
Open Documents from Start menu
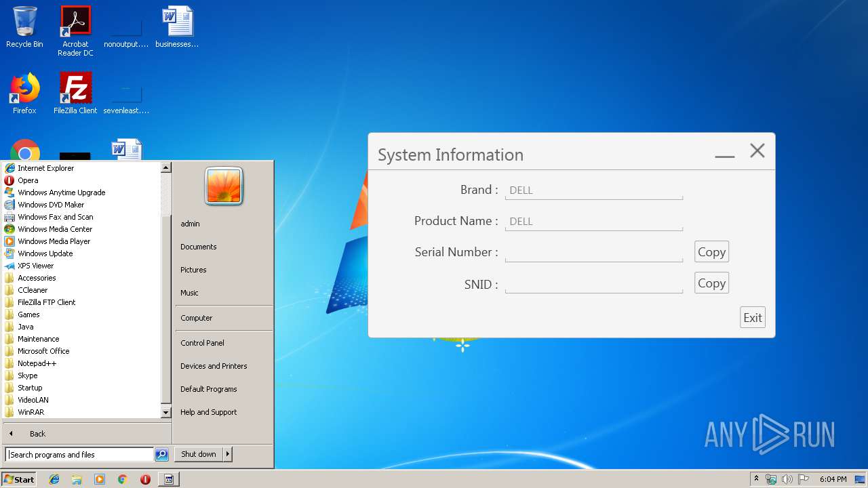(x=199, y=247)
